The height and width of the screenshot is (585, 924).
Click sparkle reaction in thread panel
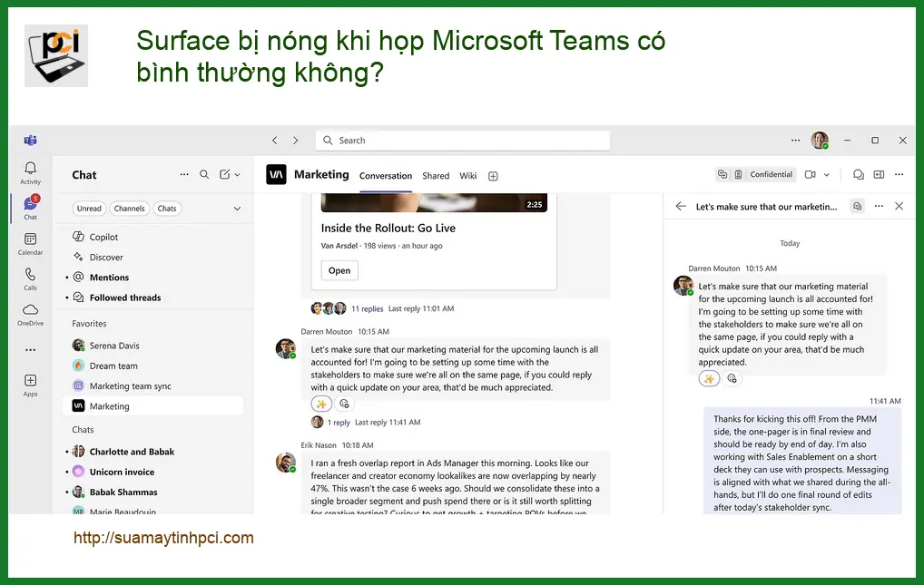(709, 379)
